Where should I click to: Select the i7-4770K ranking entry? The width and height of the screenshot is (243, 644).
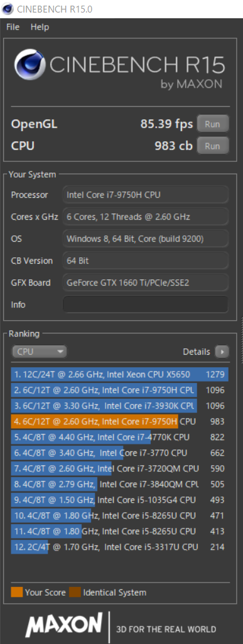point(119,437)
